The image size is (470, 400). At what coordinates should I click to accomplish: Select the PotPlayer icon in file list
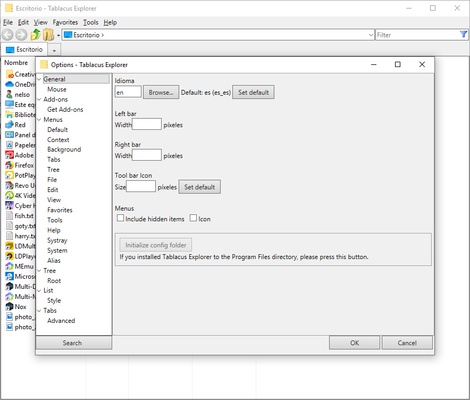(9, 175)
